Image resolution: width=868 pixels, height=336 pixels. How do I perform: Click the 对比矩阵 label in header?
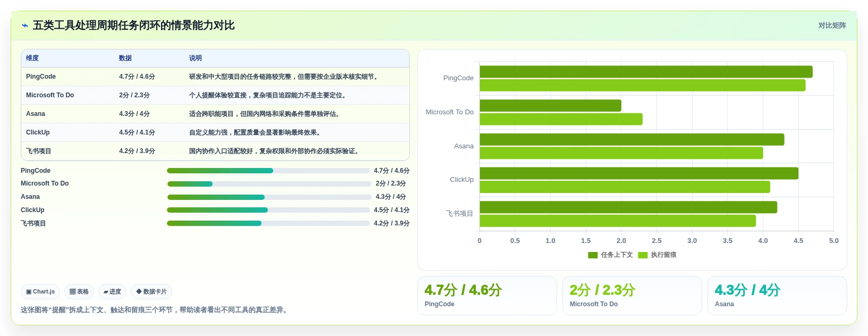pos(832,26)
